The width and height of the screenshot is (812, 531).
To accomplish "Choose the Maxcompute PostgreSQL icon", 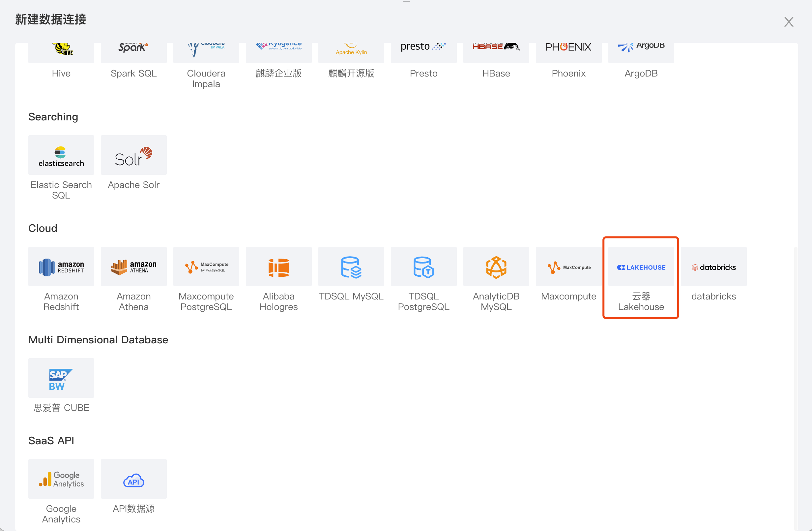I will coord(206,267).
